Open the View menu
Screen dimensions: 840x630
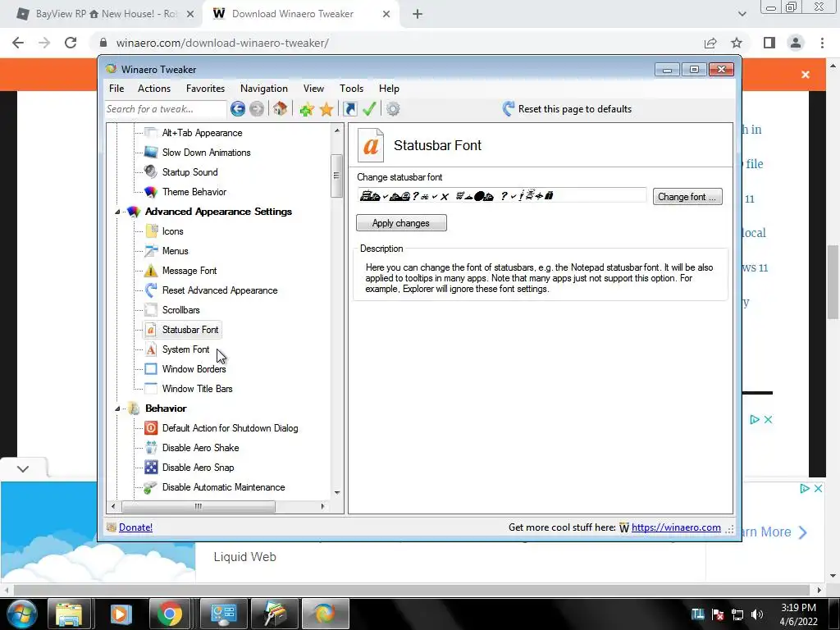point(313,89)
